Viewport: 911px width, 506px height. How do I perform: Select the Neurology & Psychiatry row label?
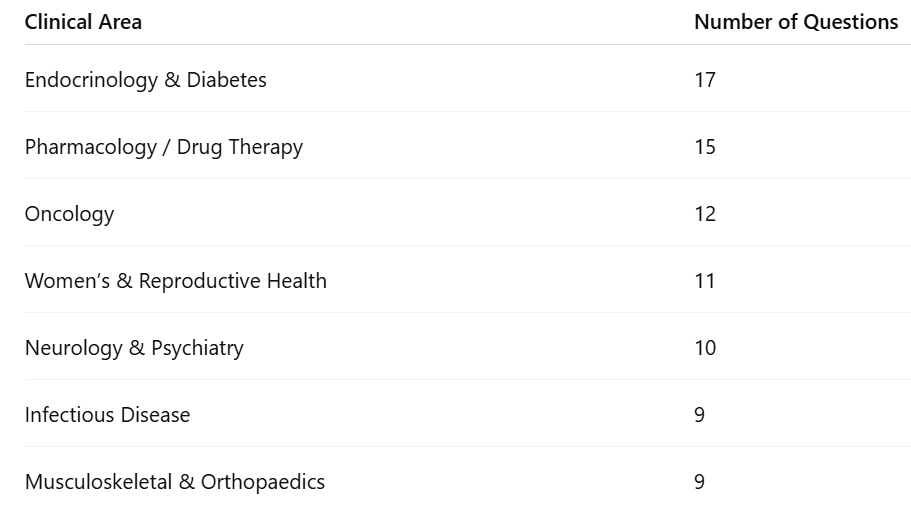(x=134, y=348)
